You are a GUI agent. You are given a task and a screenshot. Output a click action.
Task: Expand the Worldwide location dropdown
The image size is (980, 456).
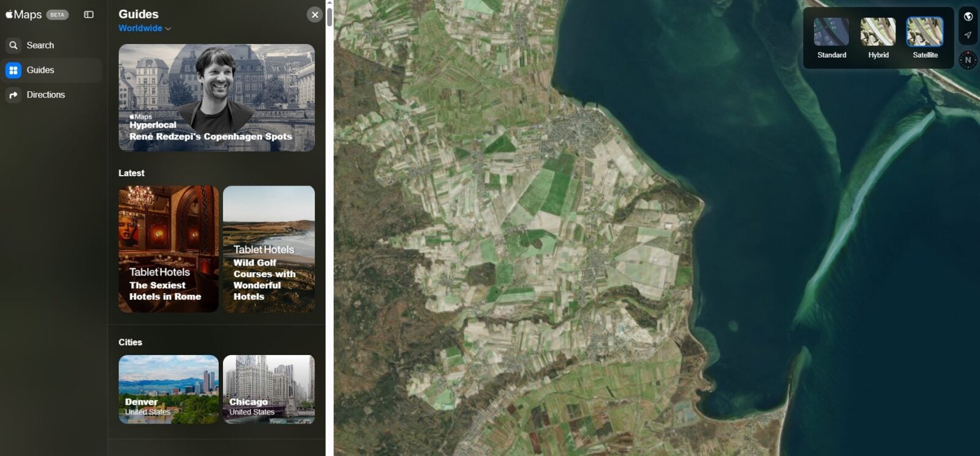tap(145, 28)
